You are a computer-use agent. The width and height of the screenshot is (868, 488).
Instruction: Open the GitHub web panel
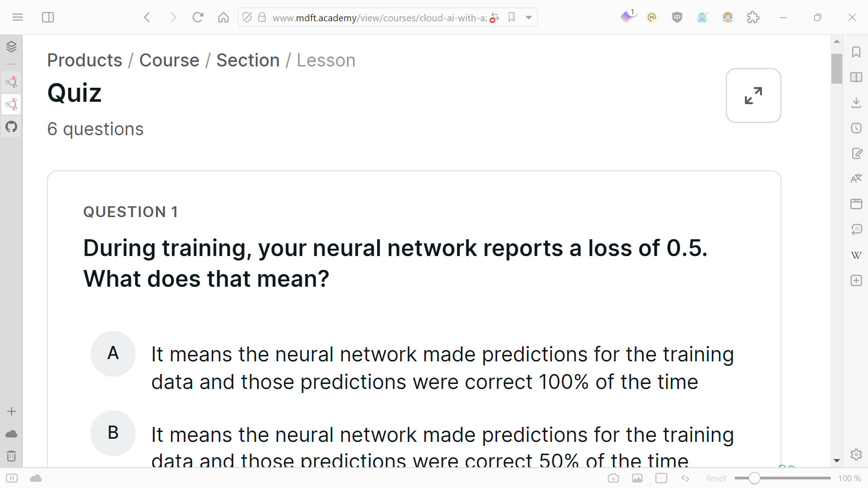[11, 127]
